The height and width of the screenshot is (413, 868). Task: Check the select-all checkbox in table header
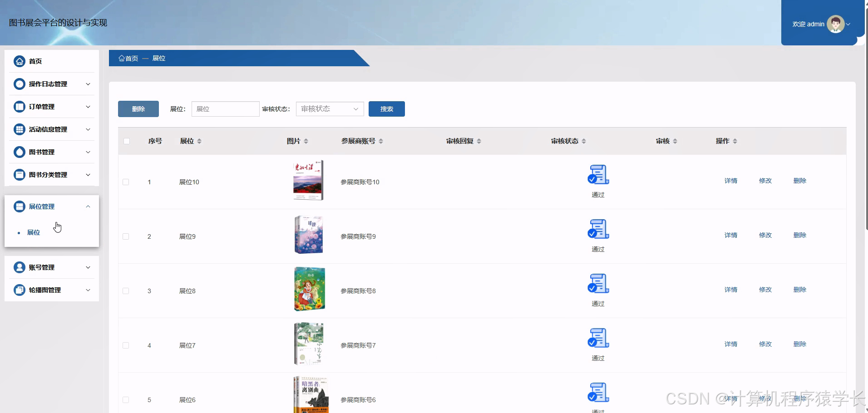coord(127,141)
